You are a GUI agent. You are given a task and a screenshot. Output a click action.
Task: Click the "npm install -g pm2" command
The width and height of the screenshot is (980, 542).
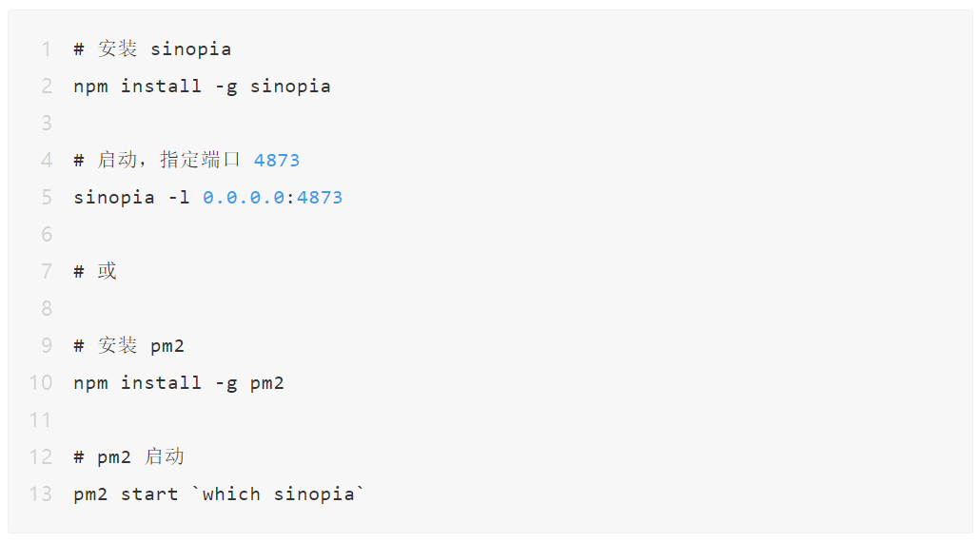pyautogui.click(x=179, y=382)
